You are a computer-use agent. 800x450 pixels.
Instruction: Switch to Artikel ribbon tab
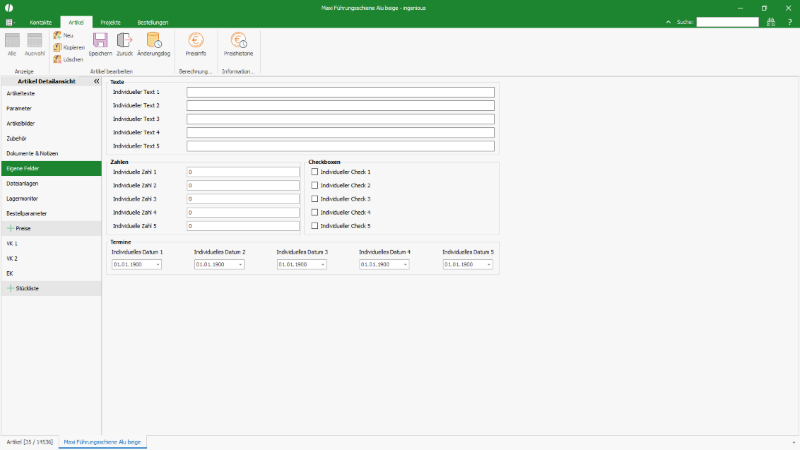tap(76, 22)
